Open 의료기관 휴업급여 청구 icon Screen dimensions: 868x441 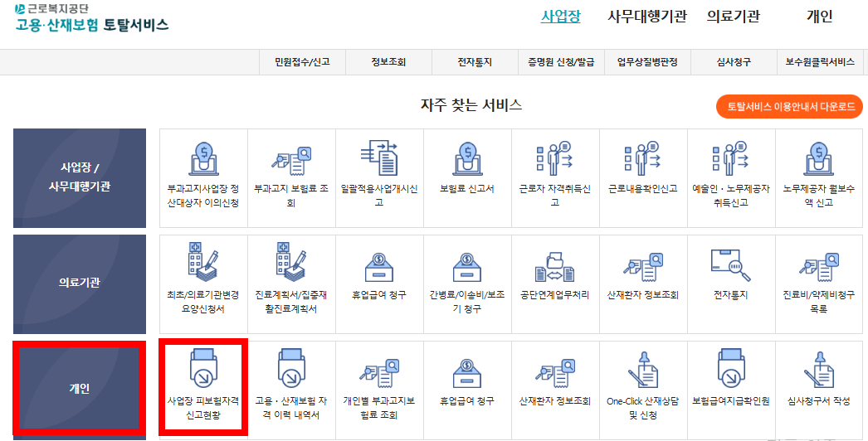click(x=379, y=267)
